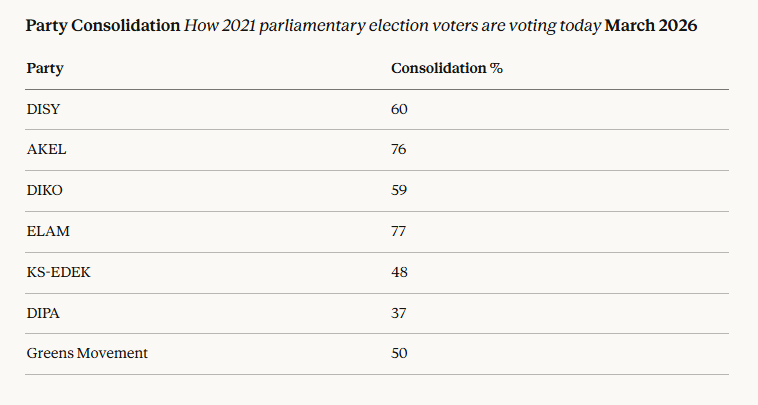This screenshot has width=758, height=405.
Task: Click the DIPA party name cell
Action: coord(44,313)
